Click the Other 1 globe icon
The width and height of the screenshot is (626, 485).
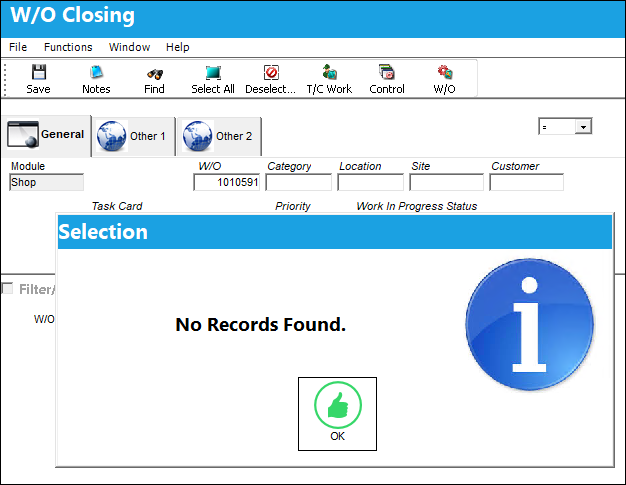coord(112,136)
